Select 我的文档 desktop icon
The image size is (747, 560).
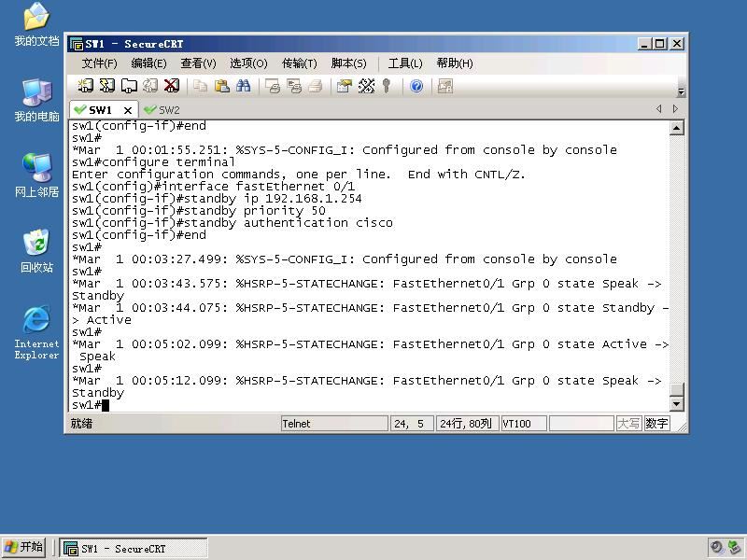coord(36,24)
